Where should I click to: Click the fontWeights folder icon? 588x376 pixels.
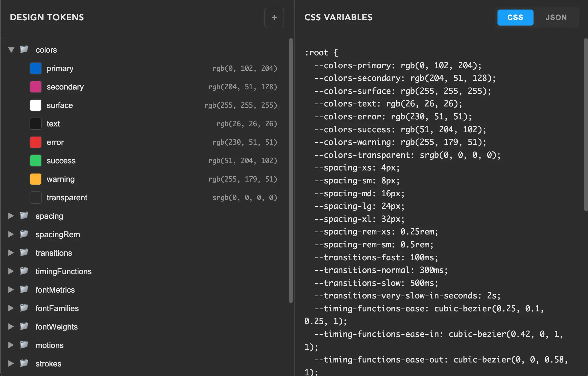(24, 326)
